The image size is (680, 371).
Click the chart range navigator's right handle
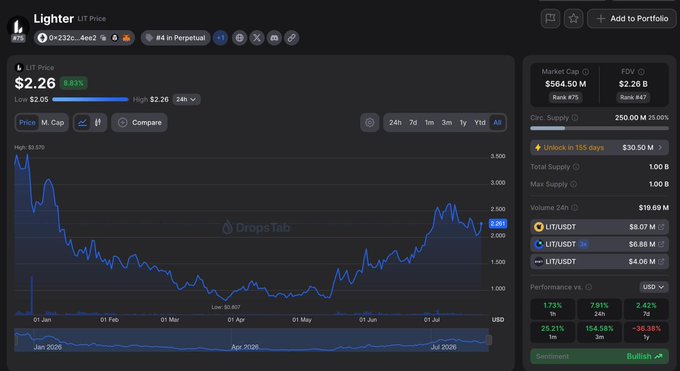click(x=489, y=340)
